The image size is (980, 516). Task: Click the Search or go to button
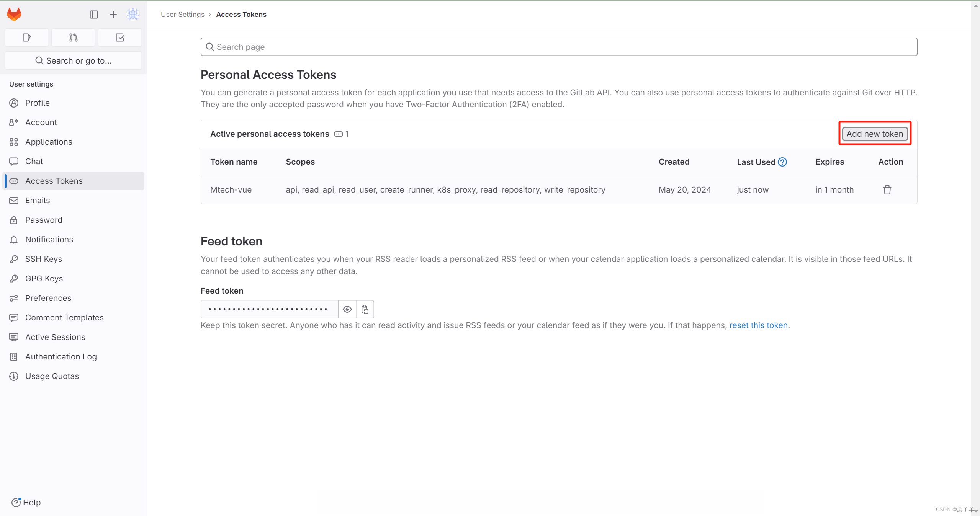coord(73,60)
